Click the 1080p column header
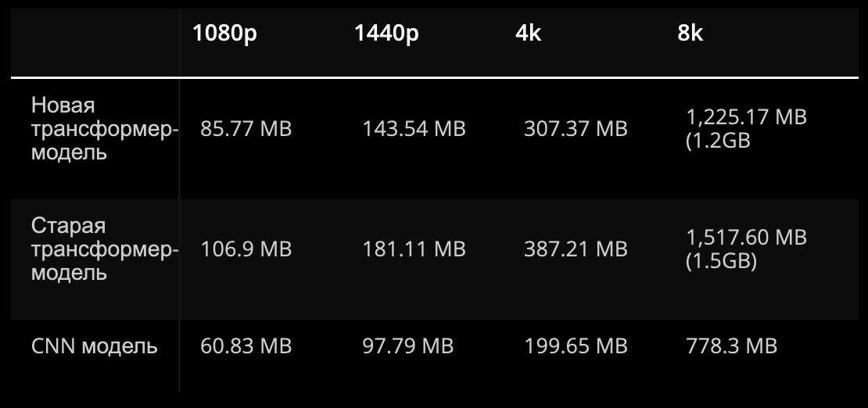This screenshot has width=868, height=408. (x=224, y=34)
